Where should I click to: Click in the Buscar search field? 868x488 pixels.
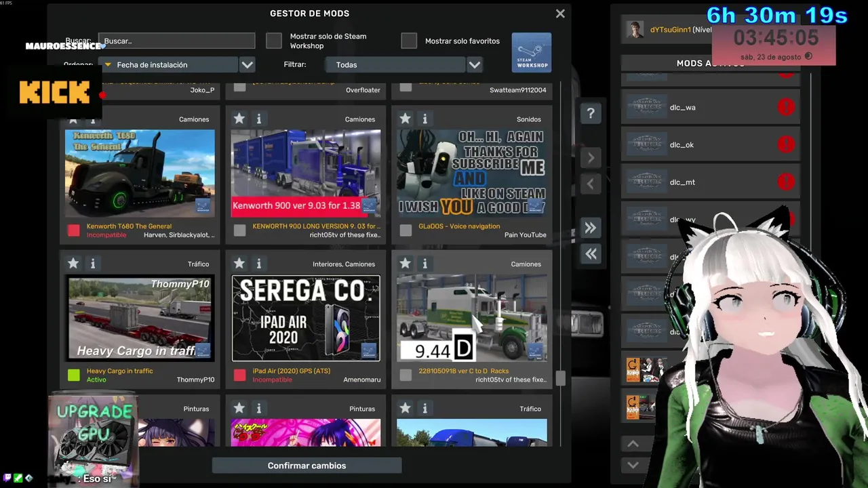(176, 41)
